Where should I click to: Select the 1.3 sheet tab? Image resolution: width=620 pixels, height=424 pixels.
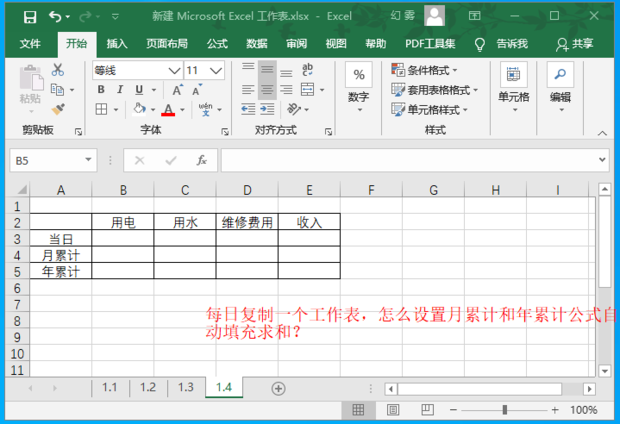[x=185, y=387]
